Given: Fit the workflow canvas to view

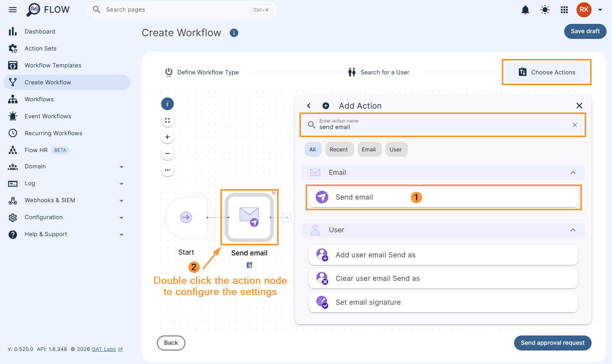Looking at the screenshot, I should [x=167, y=121].
